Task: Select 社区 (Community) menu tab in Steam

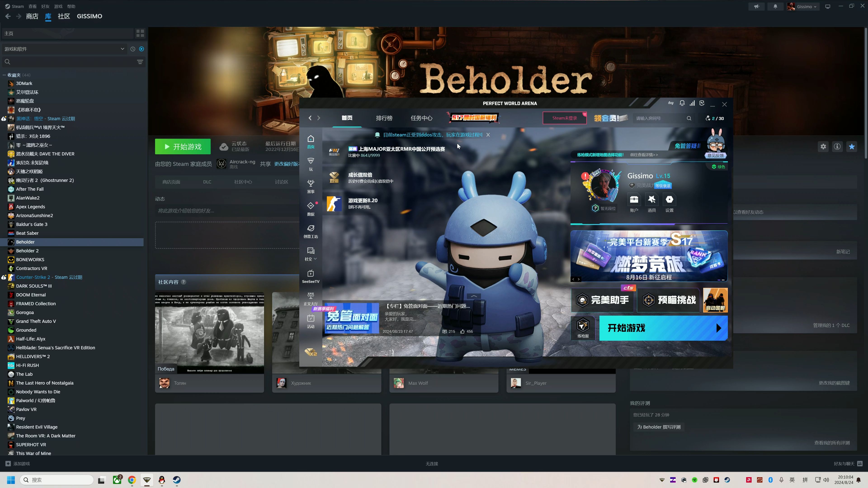Action: pos(64,16)
